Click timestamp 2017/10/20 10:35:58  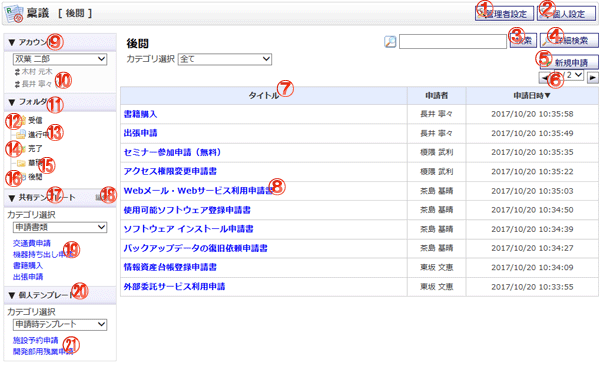(532, 114)
